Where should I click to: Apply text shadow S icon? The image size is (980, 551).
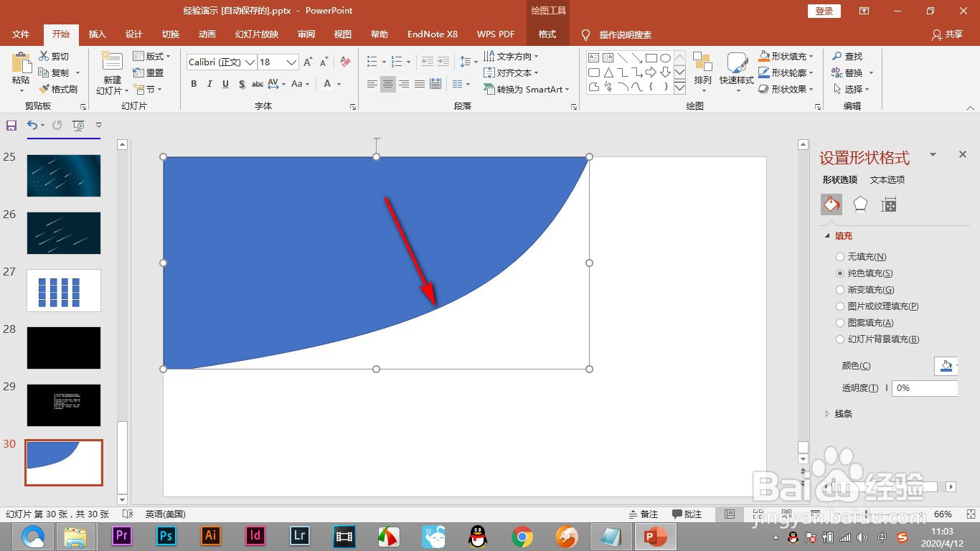tap(242, 84)
